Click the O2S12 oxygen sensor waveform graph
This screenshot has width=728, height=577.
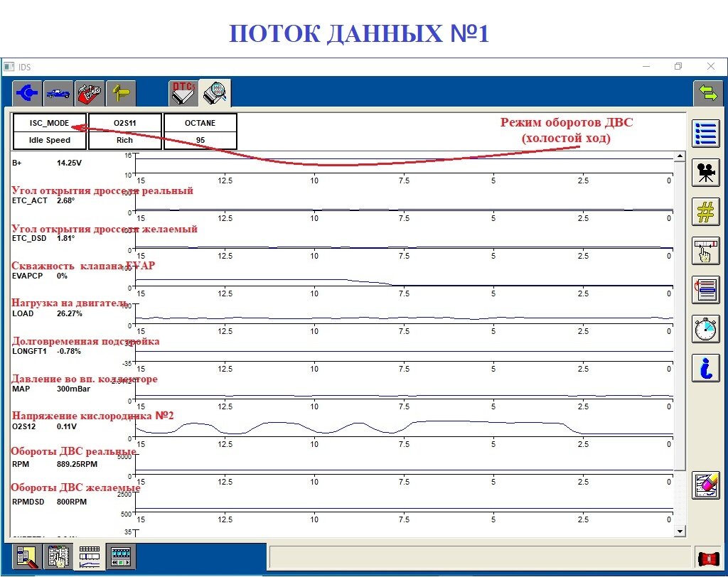point(404,428)
